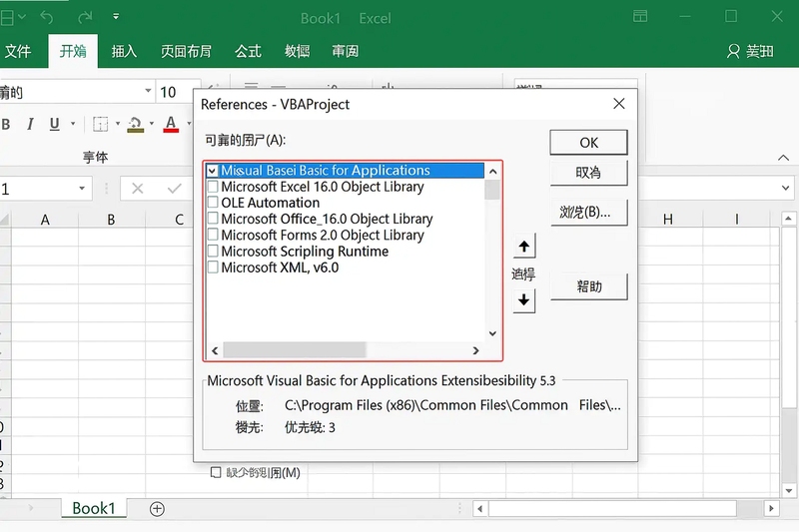Open the Name Box dropdown arrow
Screen dimensions: 799x532
82,189
